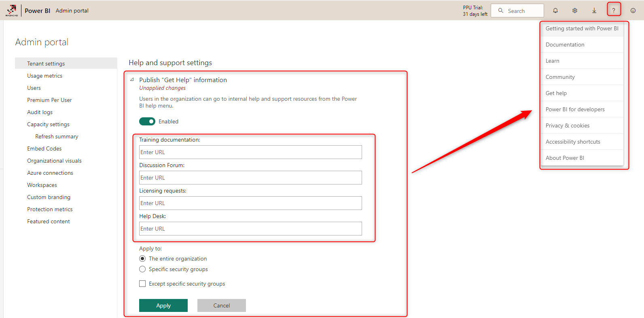This screenshot has width=644, height=318.
Task: Go to Capacity settings in sidebar
Action: 48,124
